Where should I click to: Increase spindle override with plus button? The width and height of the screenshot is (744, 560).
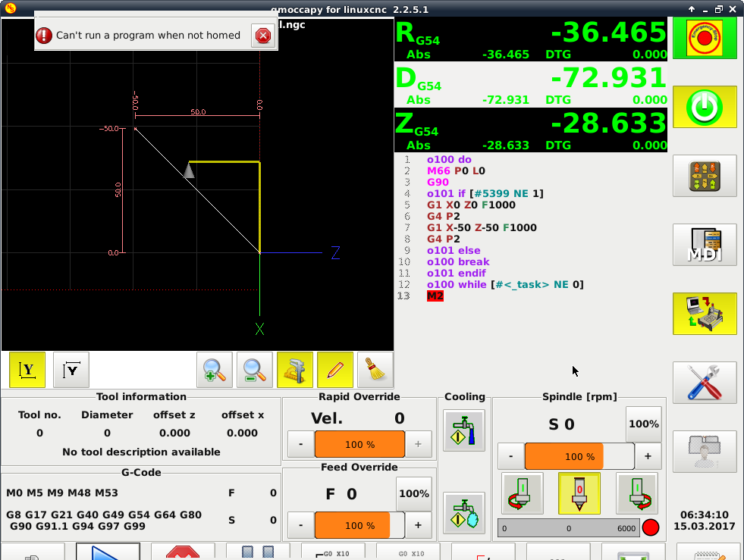coord(648,456)
